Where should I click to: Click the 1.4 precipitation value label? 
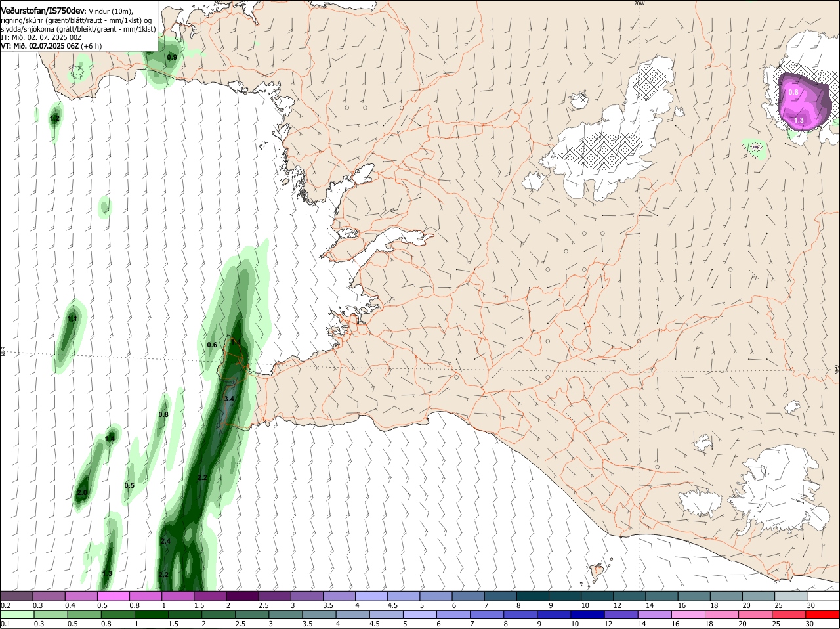[x=110, y=439]
